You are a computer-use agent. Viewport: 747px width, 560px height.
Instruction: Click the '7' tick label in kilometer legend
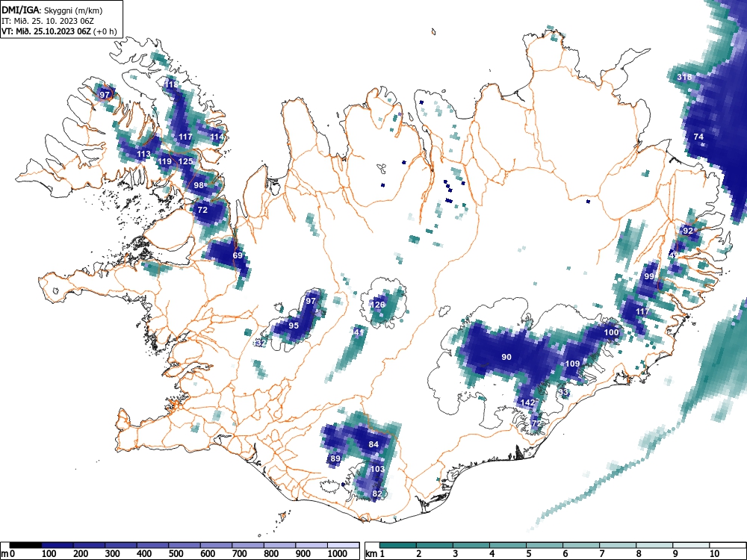pos(601,553)
